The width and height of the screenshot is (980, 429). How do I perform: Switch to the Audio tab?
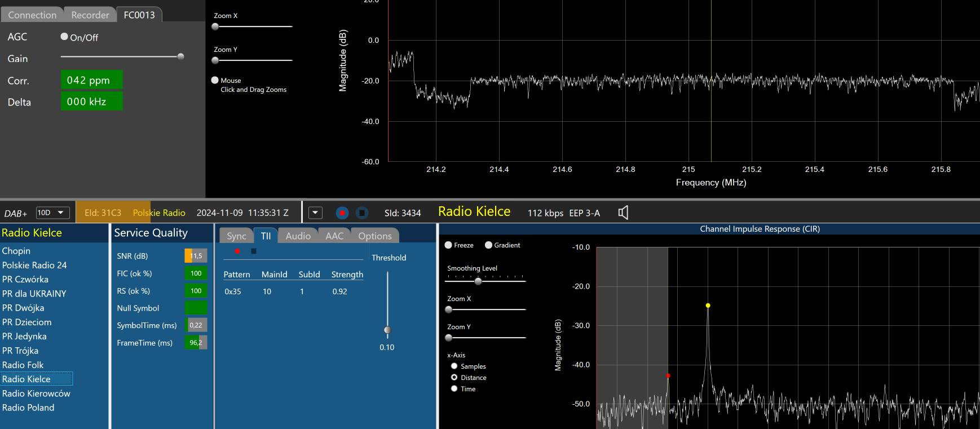point(298,236)
